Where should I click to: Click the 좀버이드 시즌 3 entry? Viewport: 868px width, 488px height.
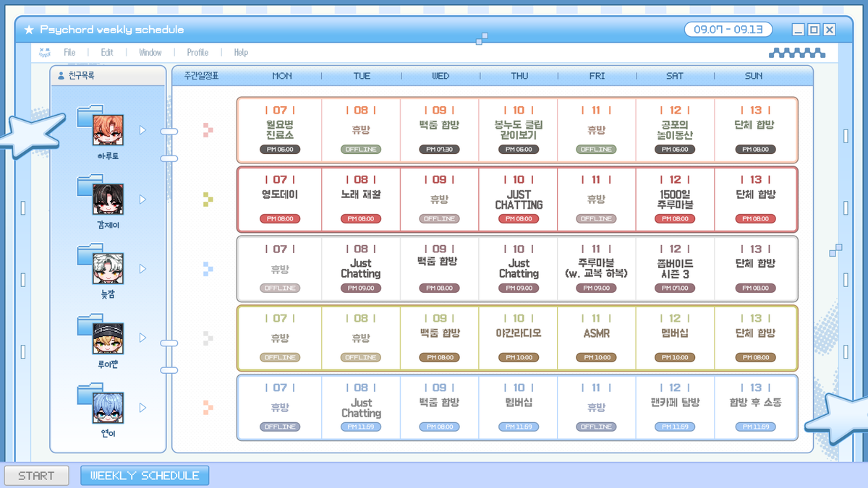pos(675,269)
